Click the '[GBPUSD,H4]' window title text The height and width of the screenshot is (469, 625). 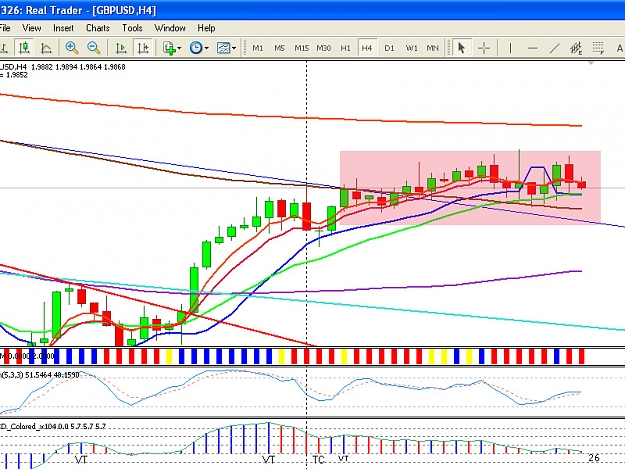point(124,10)
